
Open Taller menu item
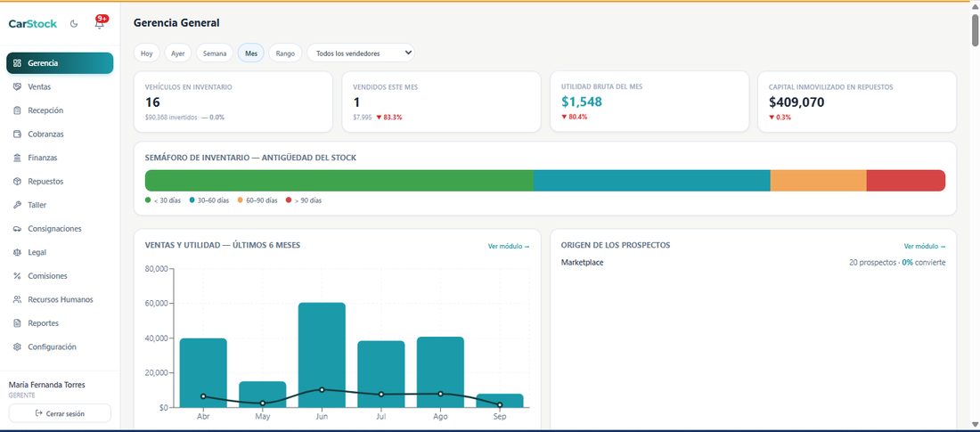[60, 205]
